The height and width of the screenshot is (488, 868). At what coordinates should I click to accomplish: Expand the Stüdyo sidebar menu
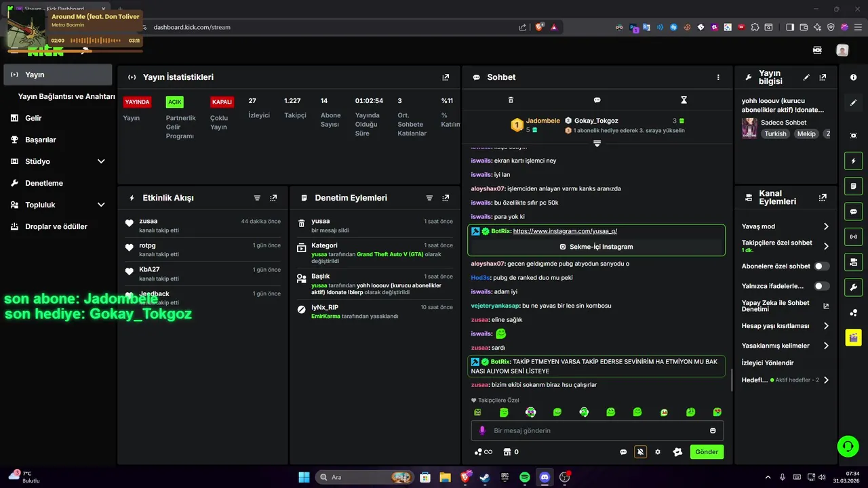(x=101, y=161)
